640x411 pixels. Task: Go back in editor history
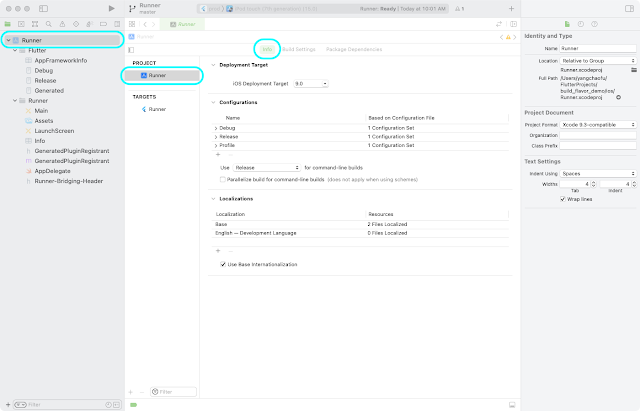pos(145,24)
